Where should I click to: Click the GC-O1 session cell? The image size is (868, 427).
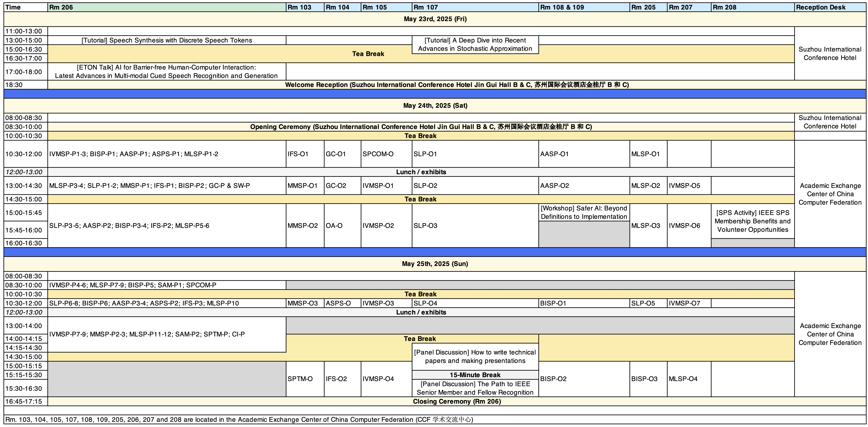342,154
